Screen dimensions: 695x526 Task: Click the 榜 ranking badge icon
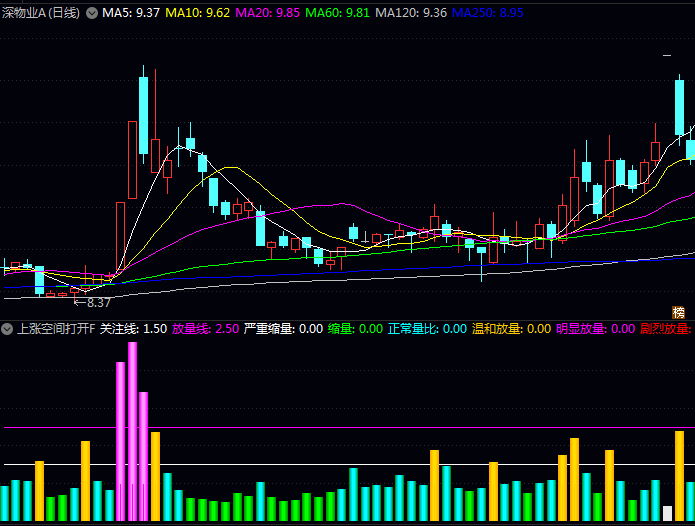click(678, 312)
